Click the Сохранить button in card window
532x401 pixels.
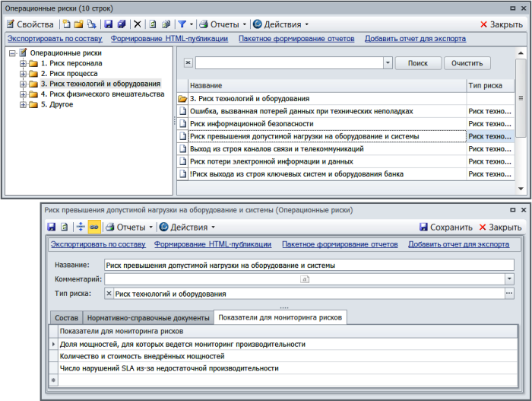click(445, 227)
